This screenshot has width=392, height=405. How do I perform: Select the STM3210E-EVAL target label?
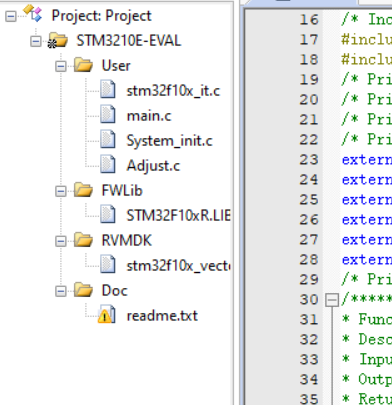(129, 41)
